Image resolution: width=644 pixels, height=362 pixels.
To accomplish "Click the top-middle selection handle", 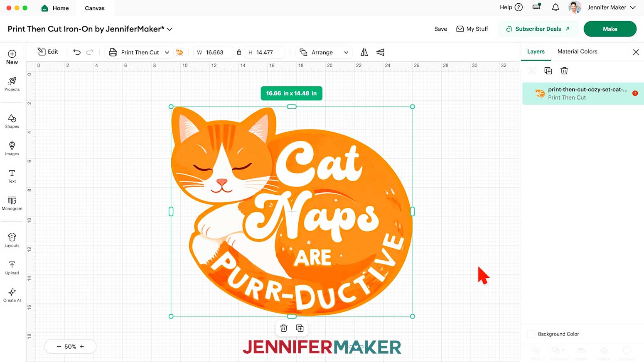I will tap(292, 107).
